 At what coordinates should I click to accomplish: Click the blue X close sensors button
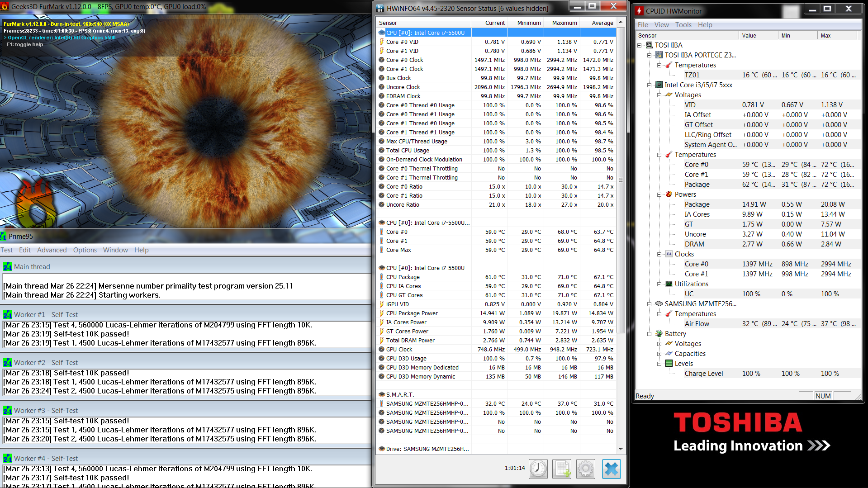tap(612, 469)
